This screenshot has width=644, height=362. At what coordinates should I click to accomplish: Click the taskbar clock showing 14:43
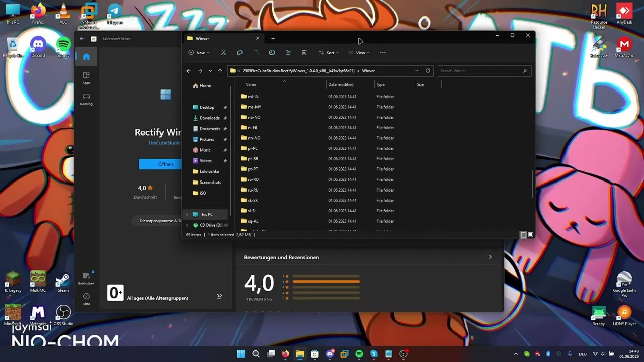pos(629,354)
